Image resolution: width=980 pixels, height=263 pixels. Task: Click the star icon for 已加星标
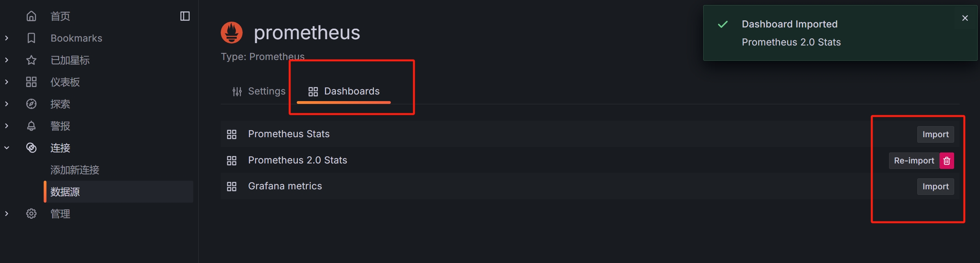31,60
